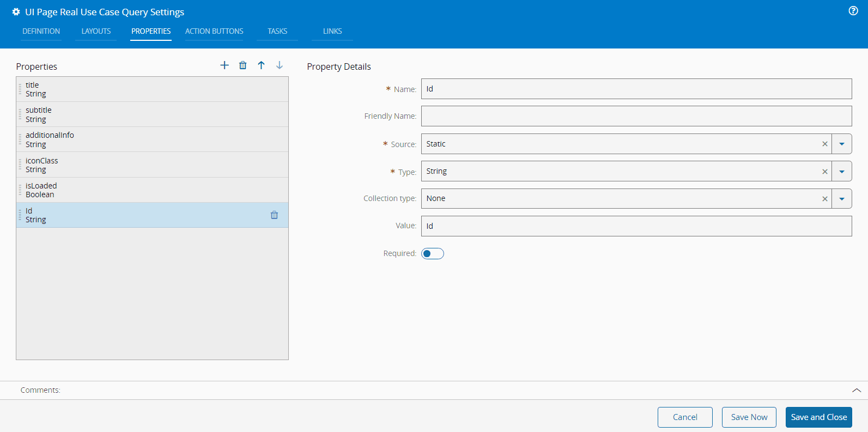
Task: Click the trash icon in Properties toolbar
Action: point(243,65)
